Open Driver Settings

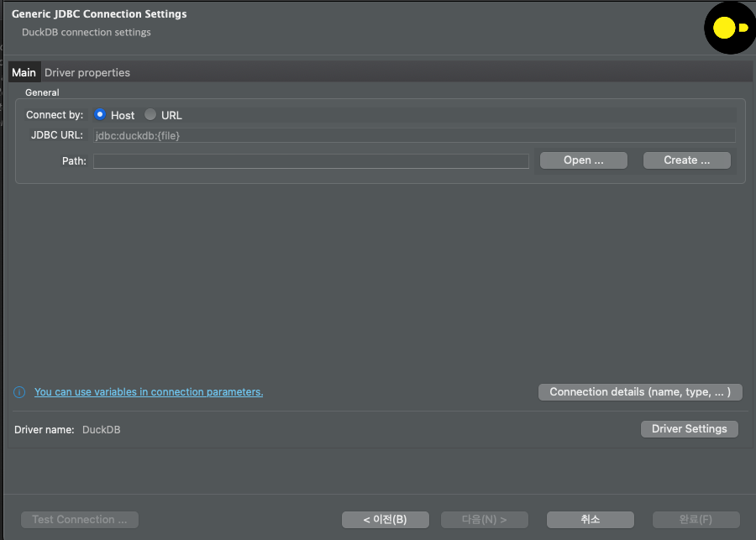tap(690, 428)
